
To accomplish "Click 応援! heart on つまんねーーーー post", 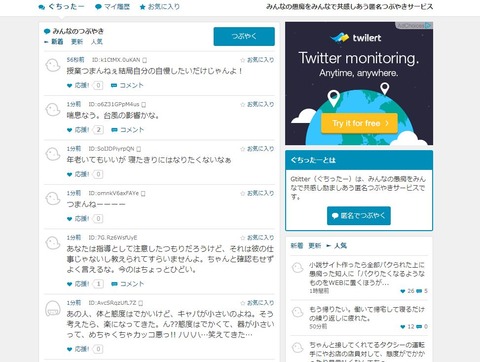I will [78, 219].
